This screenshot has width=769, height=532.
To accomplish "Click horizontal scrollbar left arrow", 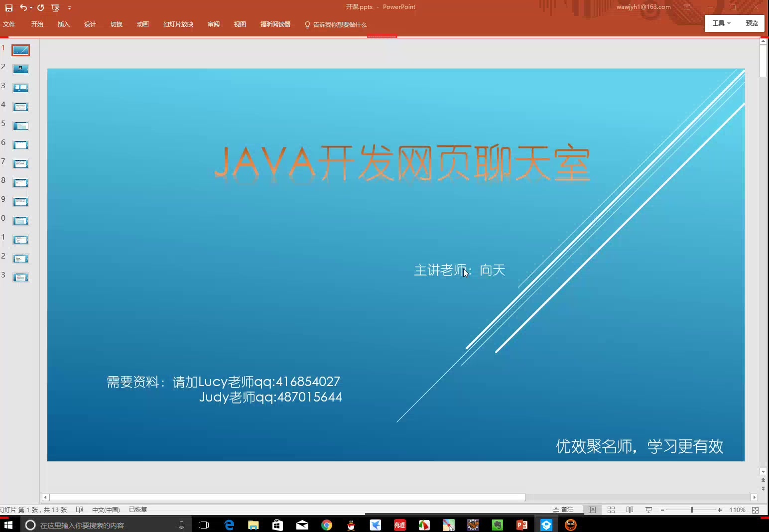I will click(45, 497).
